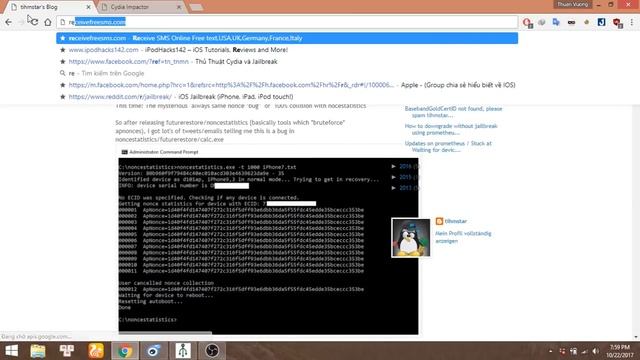Go back to the previous page

coord(9,22)
